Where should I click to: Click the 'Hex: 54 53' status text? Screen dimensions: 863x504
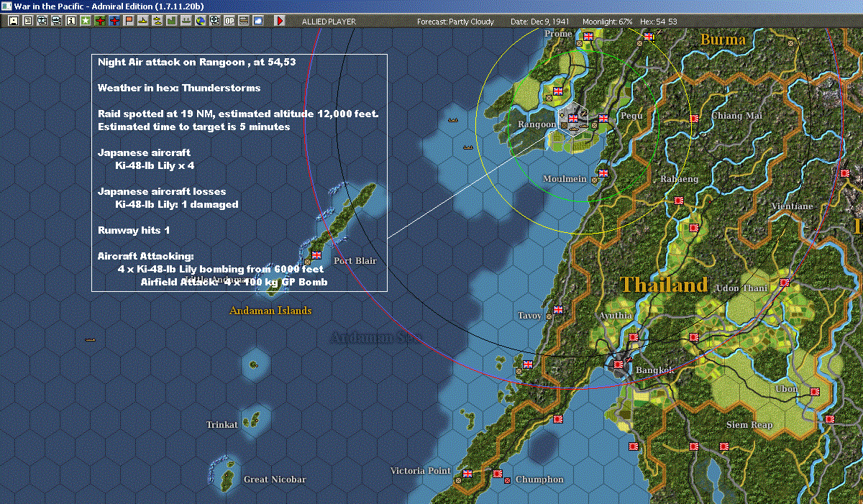pos(657,22)
